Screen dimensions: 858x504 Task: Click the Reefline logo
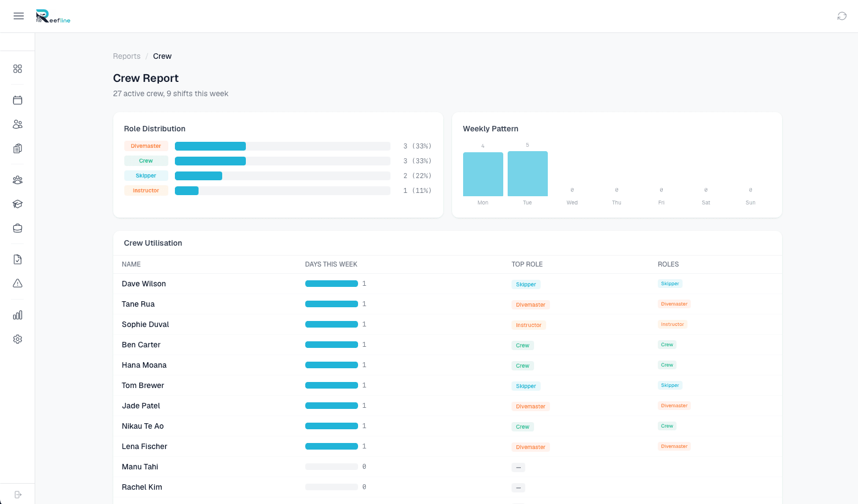pos(53,16)
